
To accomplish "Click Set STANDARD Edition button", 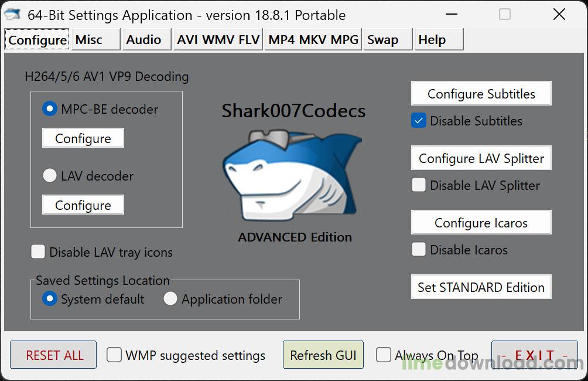I will tap(481, 287).
